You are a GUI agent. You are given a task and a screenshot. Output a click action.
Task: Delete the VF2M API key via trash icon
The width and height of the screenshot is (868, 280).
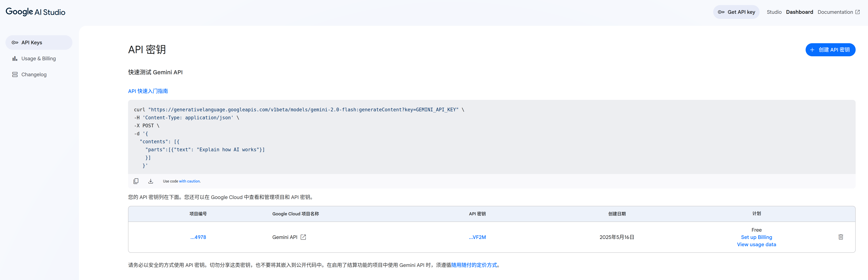pos(840,237)
